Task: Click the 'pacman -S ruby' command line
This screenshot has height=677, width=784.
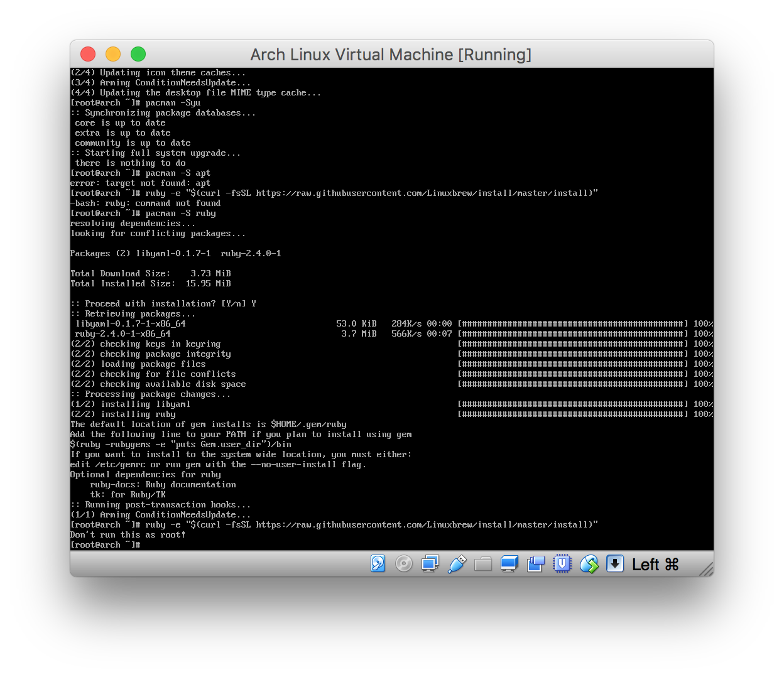Action: click(143, 214)
